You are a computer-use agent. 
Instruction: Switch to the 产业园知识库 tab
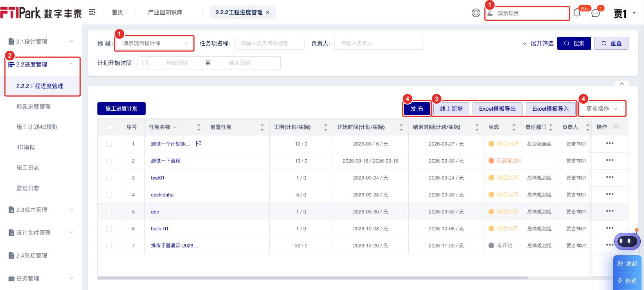[165, 12]
